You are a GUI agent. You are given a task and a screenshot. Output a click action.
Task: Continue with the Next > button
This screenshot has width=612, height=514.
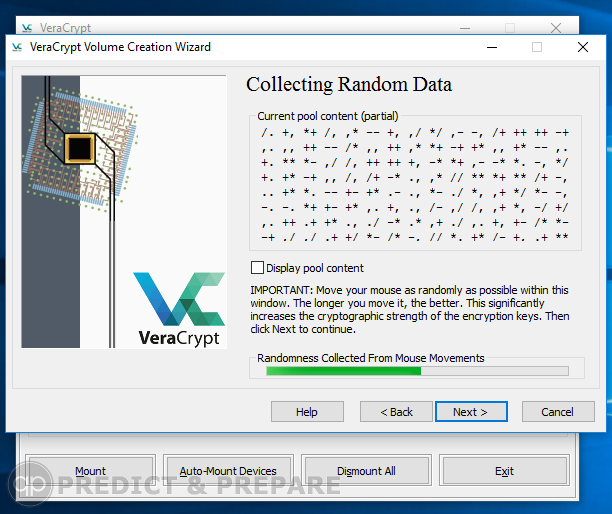point(471,412)
